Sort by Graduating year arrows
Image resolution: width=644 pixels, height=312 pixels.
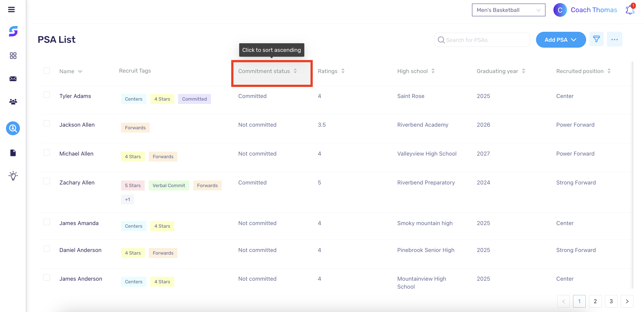point(523,71)
